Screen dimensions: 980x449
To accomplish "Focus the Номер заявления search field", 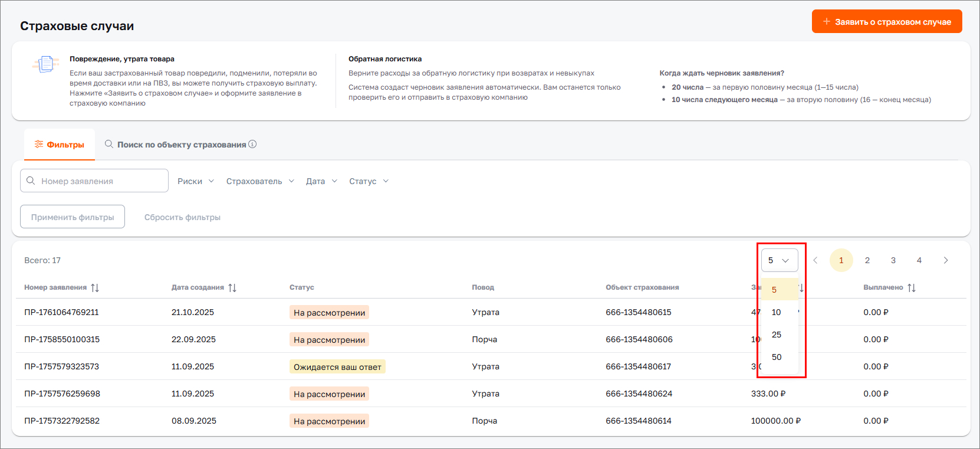I will coord(100,181).
